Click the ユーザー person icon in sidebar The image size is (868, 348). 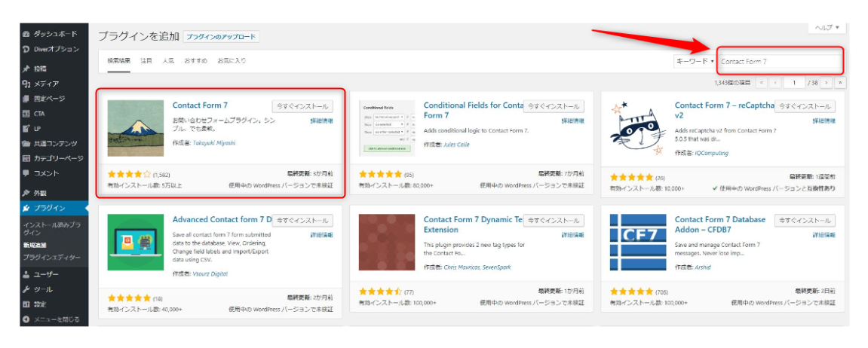point(26,275)
